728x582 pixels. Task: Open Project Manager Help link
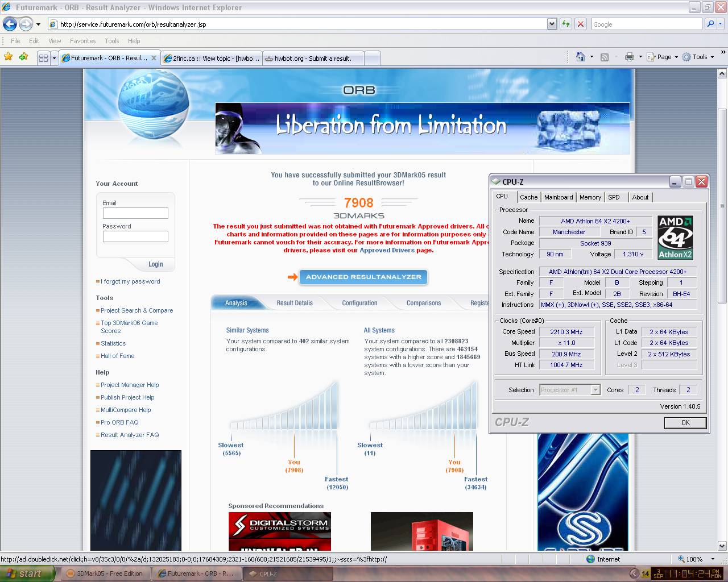[x=130, y=385]
